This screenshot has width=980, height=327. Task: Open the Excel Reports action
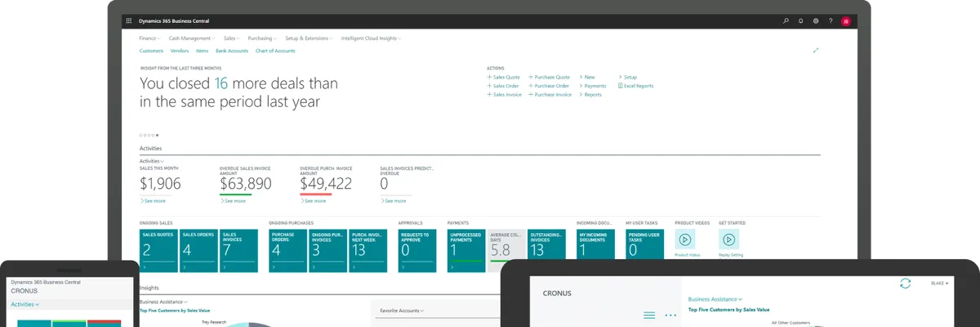(x=637, y=86)
